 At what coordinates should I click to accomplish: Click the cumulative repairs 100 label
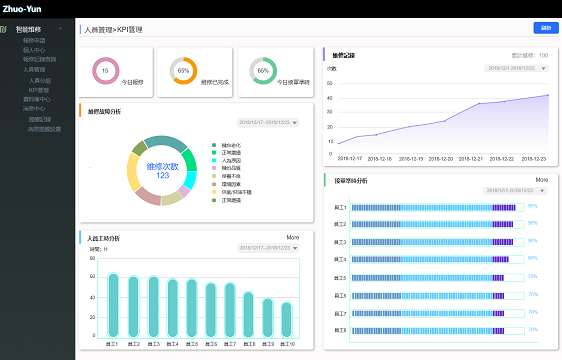pyautogui.click(x=530, y=56)
